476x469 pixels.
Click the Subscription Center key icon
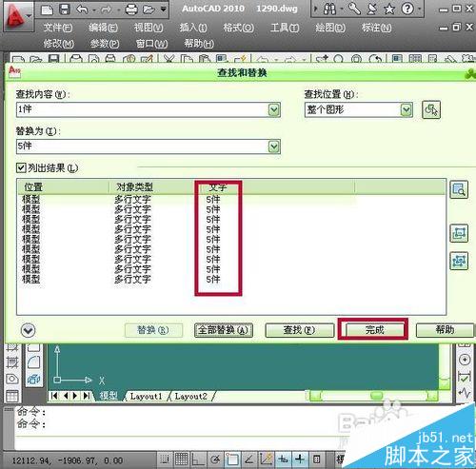point(354,9)
